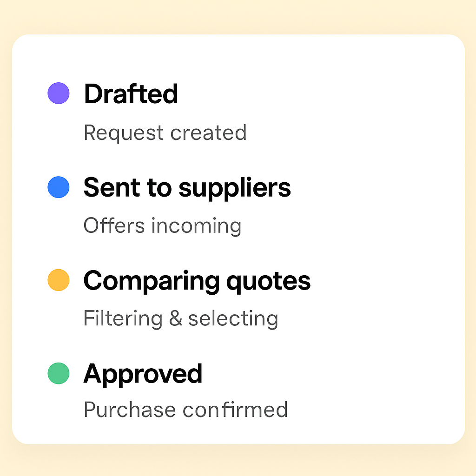Select the Drafted status heading
The width and height of the screenshot is (476, 476).
coord(131,94)
